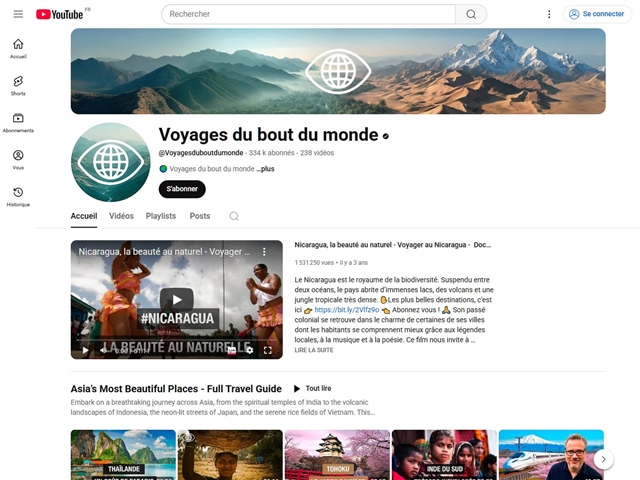
Task: Open the Nicaragua video title link
Action: click(x=393, y=245)
